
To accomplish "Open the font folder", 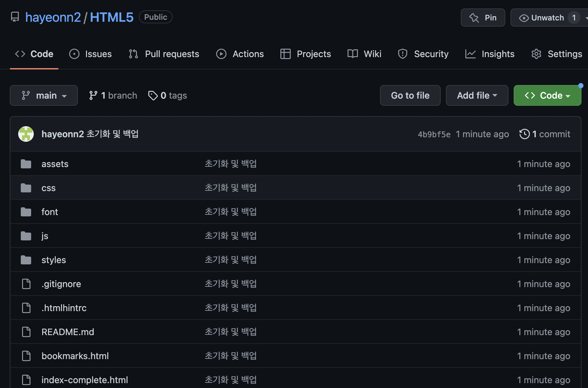I will pos(50,212).
